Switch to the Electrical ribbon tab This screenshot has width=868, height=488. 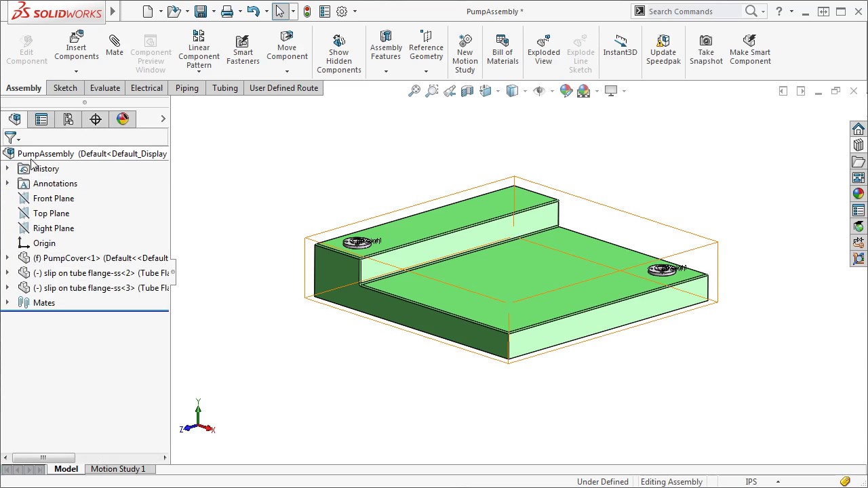(x=146, y=88)
